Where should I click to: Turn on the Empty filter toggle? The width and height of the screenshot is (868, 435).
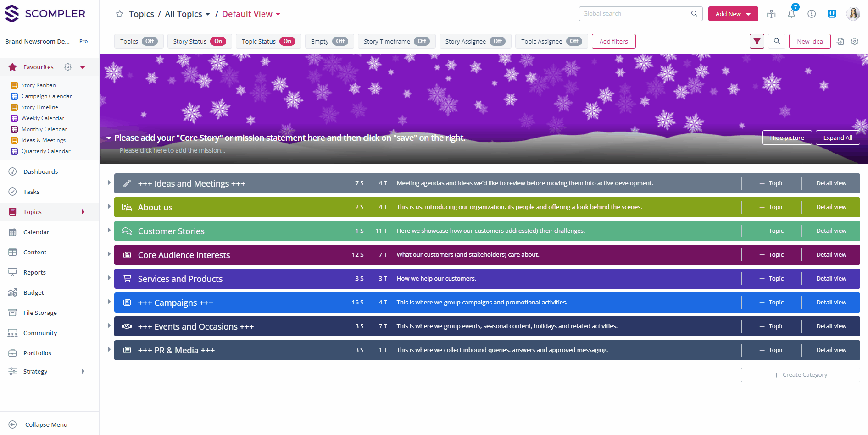[340, 41]
